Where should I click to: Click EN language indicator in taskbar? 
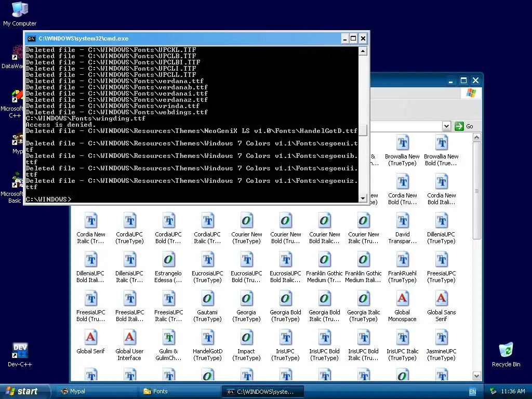[x=472, y=392]
